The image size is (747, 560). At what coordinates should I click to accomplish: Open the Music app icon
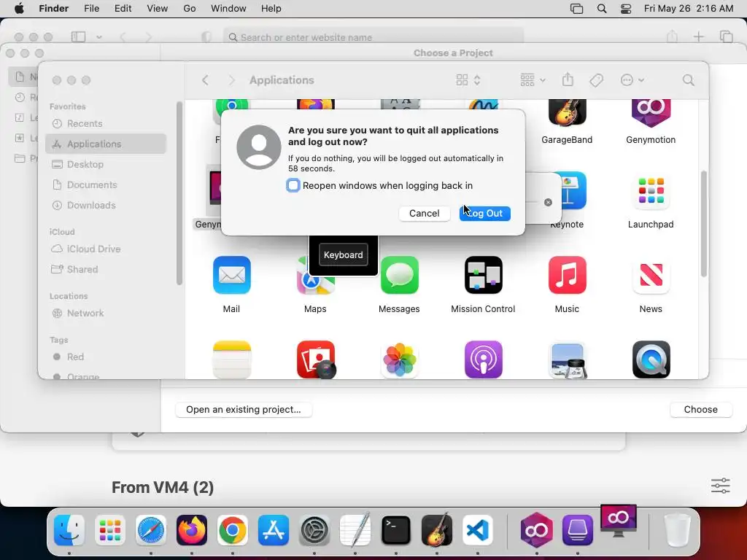click(x=567, y=275)
